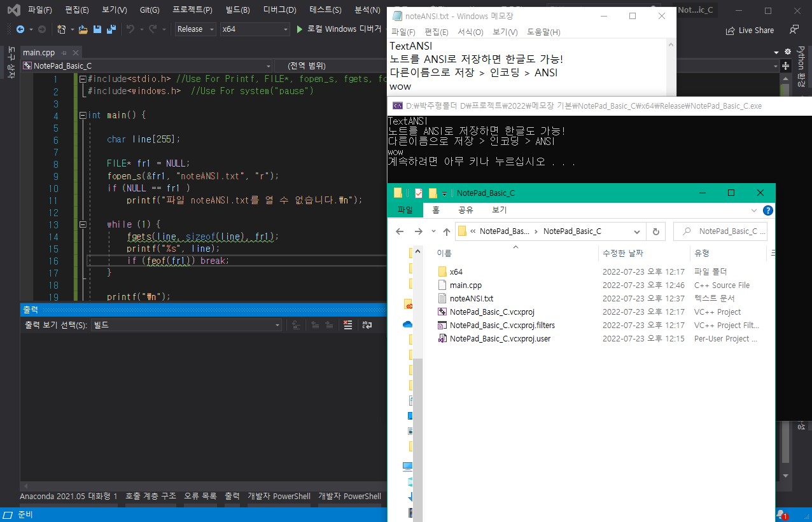Image resolution: width=812 pixels, height=522 pixels.
Task: Click the navigate backward arrow in Visual Studio toolbar
Action: [20, 29]
